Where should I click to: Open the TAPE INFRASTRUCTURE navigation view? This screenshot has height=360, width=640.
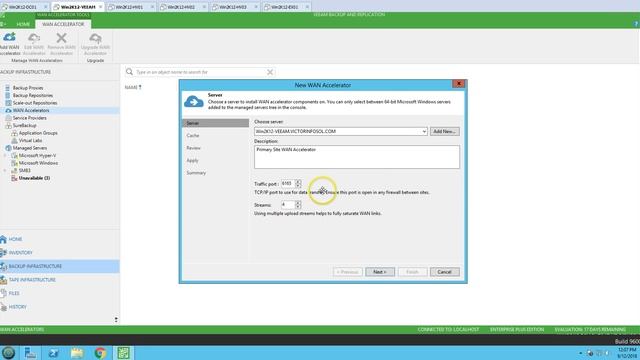pos(60,280)
